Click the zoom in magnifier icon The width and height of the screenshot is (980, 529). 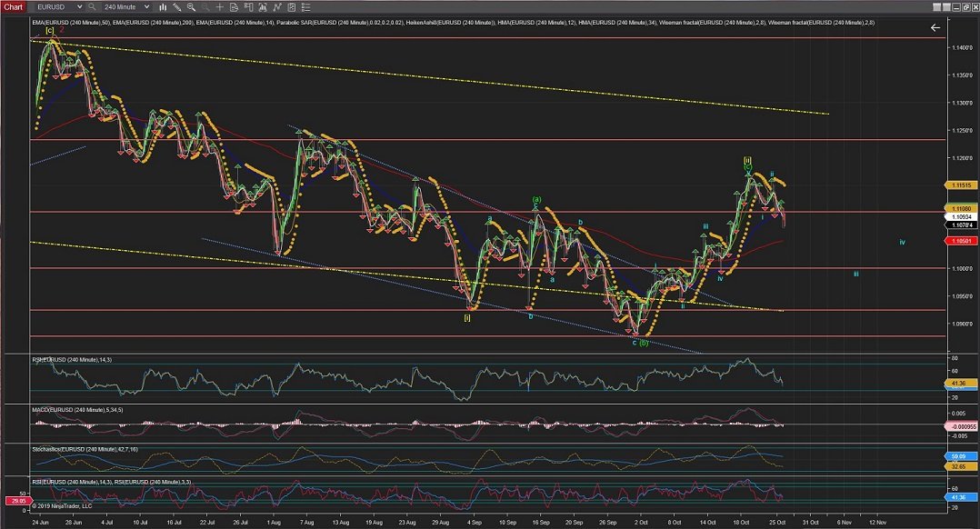point(191,6)
